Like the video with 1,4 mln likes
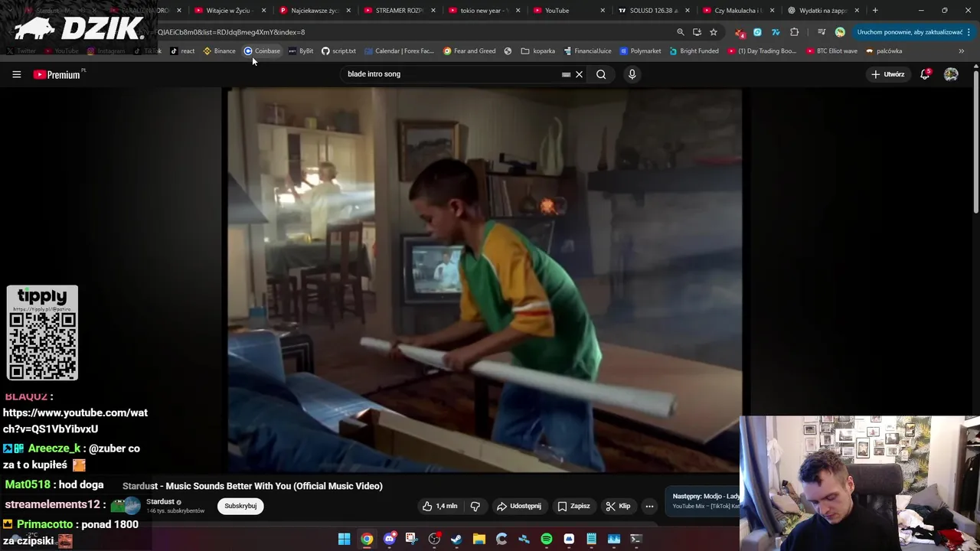 click(x=439, y=506)
